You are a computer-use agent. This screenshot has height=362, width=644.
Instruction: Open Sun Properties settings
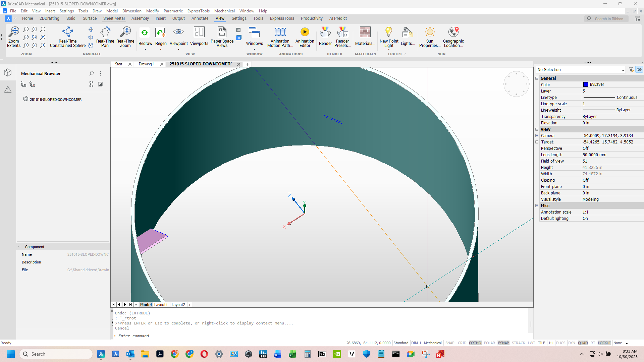[430, 37]
